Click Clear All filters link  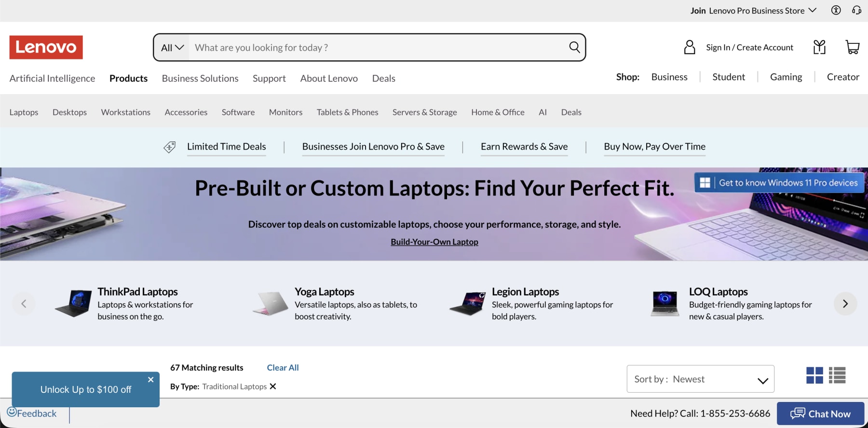pyautogui.click(x=283, y=368)
